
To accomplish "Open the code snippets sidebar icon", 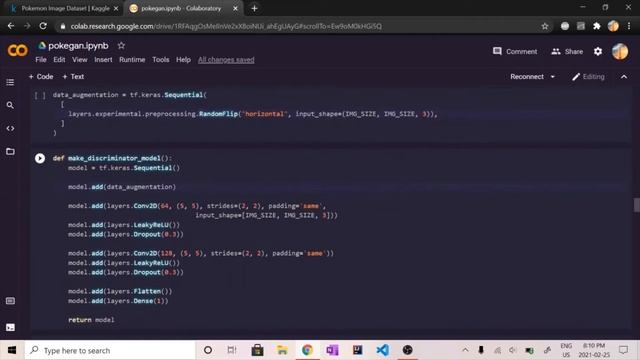I will point(10,128).
